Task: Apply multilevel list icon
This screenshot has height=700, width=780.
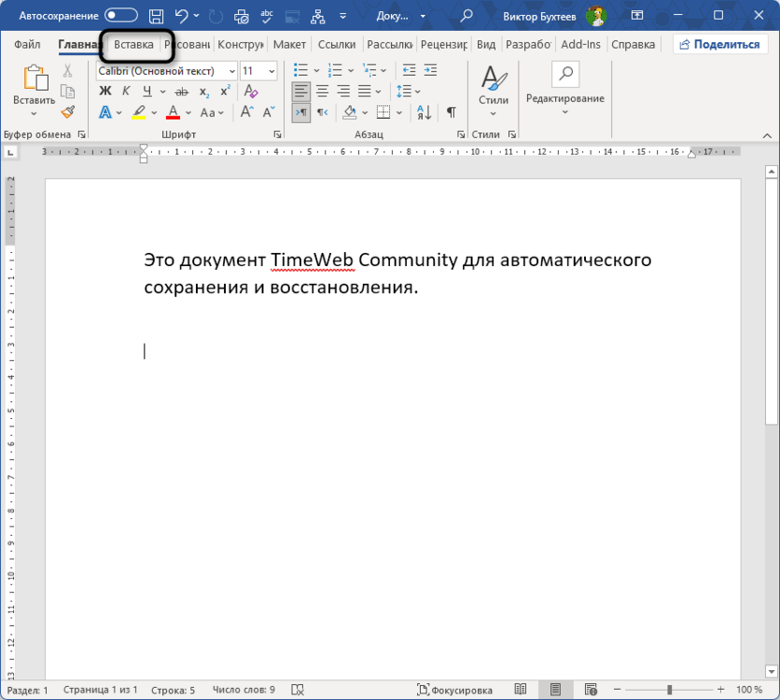Action: pyautogui.click(x=369, y=70)
